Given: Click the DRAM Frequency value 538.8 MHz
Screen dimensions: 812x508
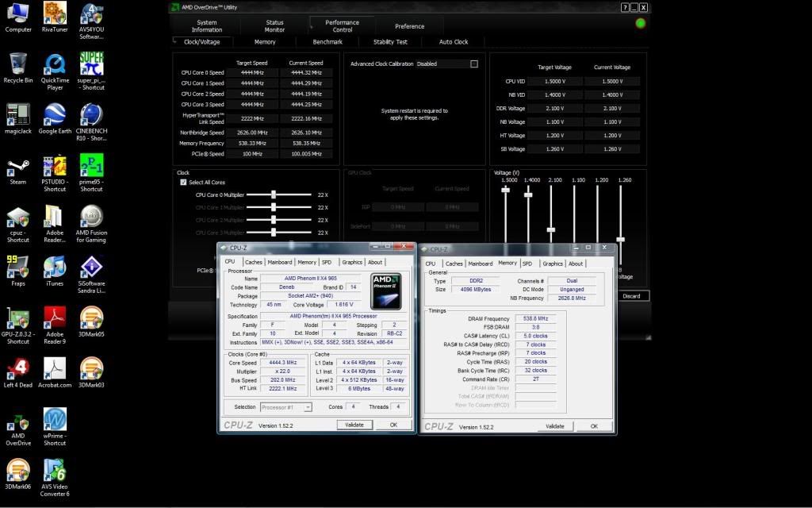Looking at the screenshot, I should tap(535, 319).
